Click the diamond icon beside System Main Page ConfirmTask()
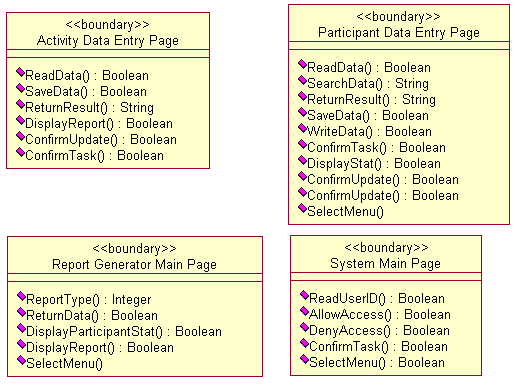This screenshot has width=515, height=389. pyautogui.click(x=304, y=343)
